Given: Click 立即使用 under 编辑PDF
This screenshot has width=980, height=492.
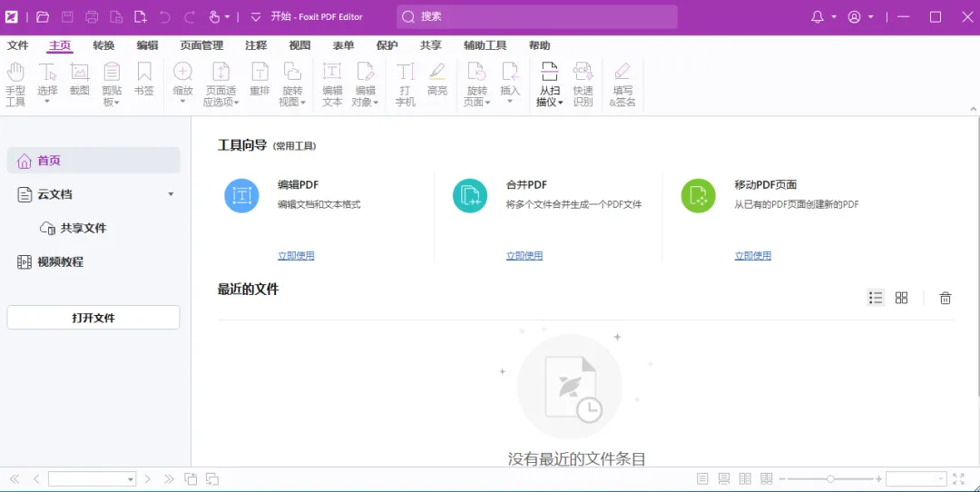Looking at the screenshot, I should click(x=296, y=256).
